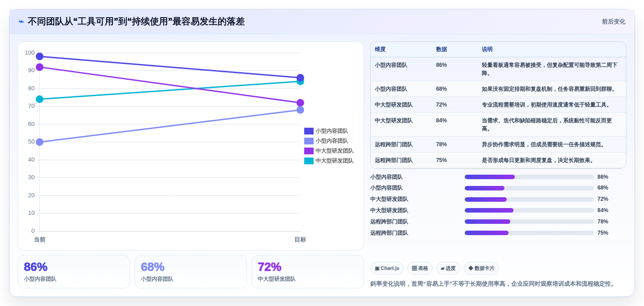
Task: Click the 远程跨部门团队 label beside the 78% bar
Action: (x=389, y=222)
